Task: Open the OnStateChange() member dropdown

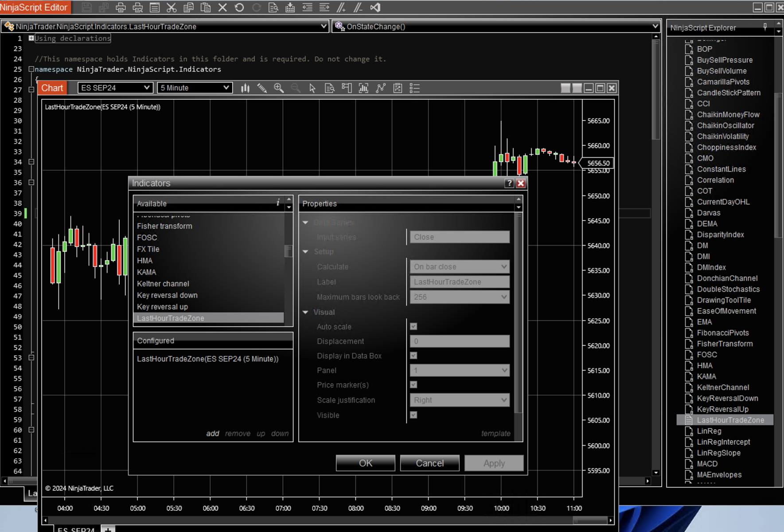Action: pos(496,27)
